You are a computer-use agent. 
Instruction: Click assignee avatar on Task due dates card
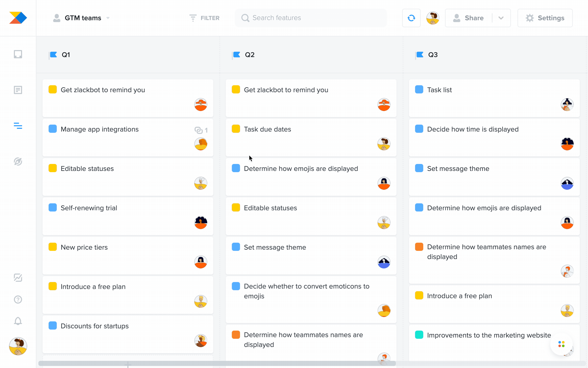[x=384, y=144]
